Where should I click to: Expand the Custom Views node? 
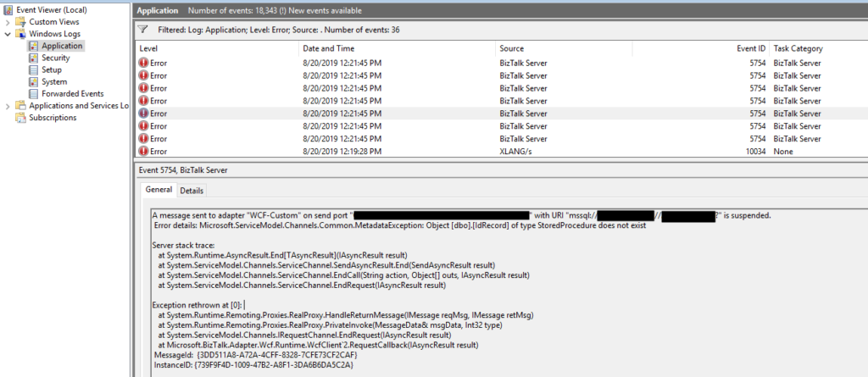pyautogui.click(x=8, y=21)
